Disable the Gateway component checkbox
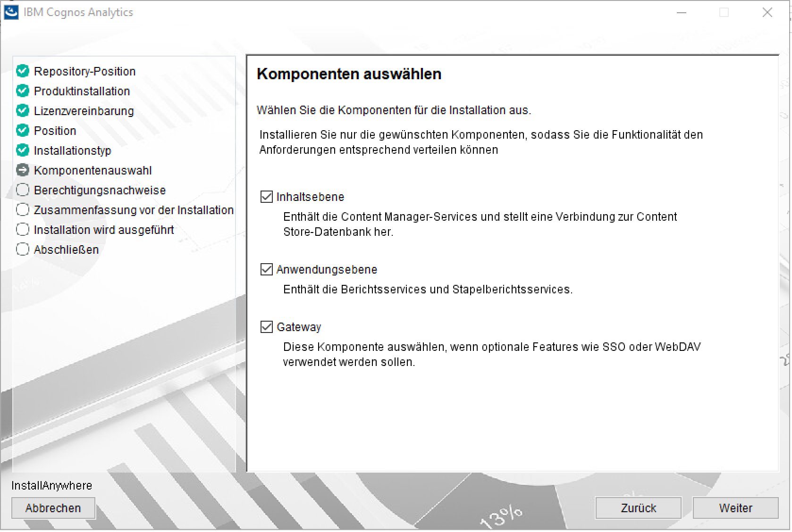The width and height of the screenshot is (792, 532). (267, 327)
